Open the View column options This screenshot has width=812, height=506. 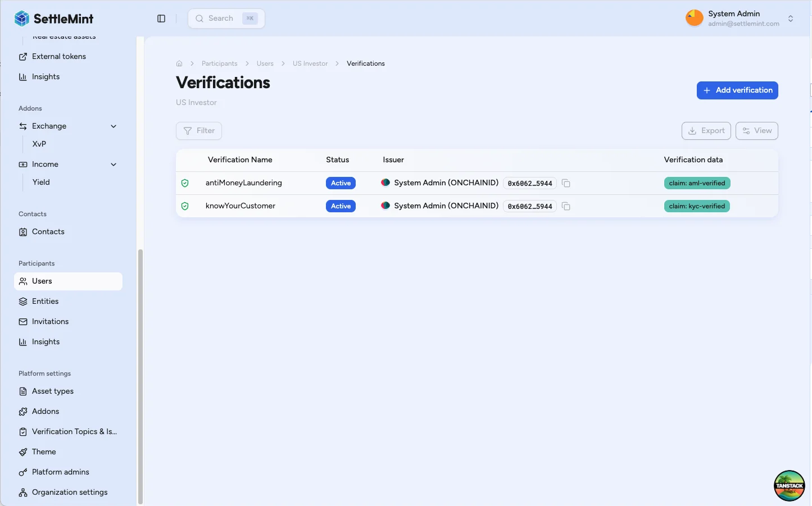tap(756, 131)
